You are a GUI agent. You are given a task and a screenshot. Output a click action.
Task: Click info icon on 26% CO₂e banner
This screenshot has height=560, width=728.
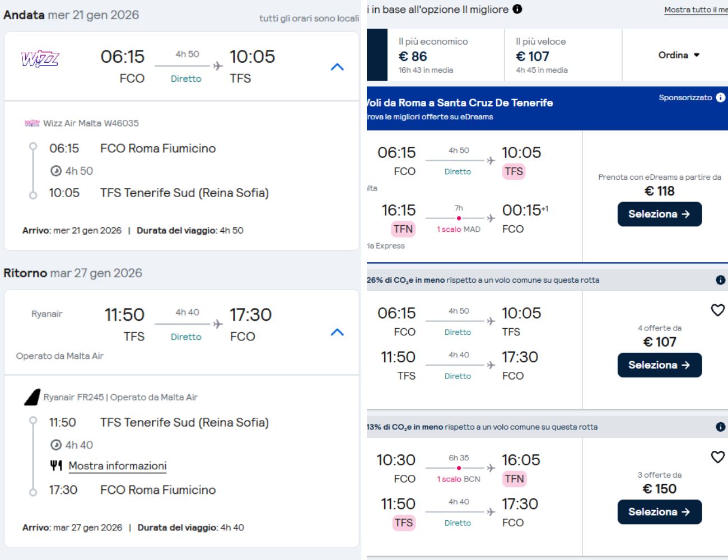click(x=720, y=280)
